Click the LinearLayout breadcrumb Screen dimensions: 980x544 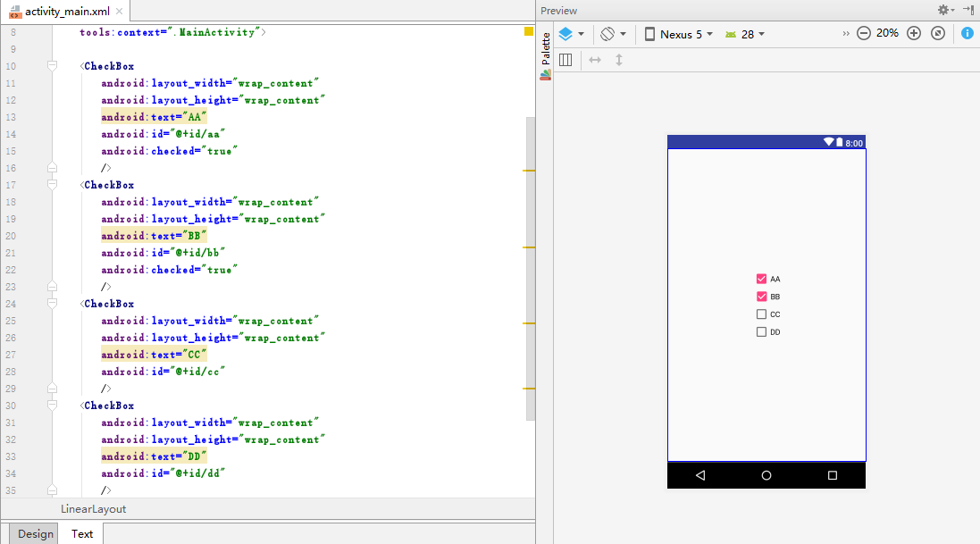(x=93, y=508)
